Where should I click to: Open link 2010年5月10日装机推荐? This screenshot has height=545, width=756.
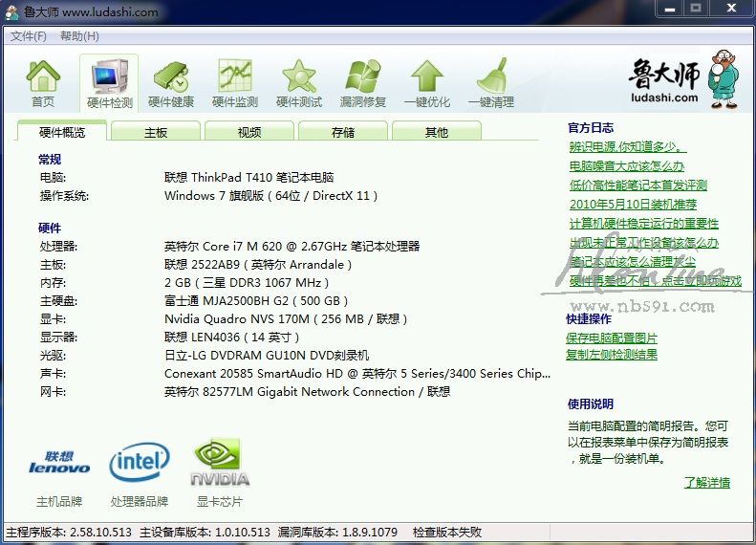click(x=633, y=205)
